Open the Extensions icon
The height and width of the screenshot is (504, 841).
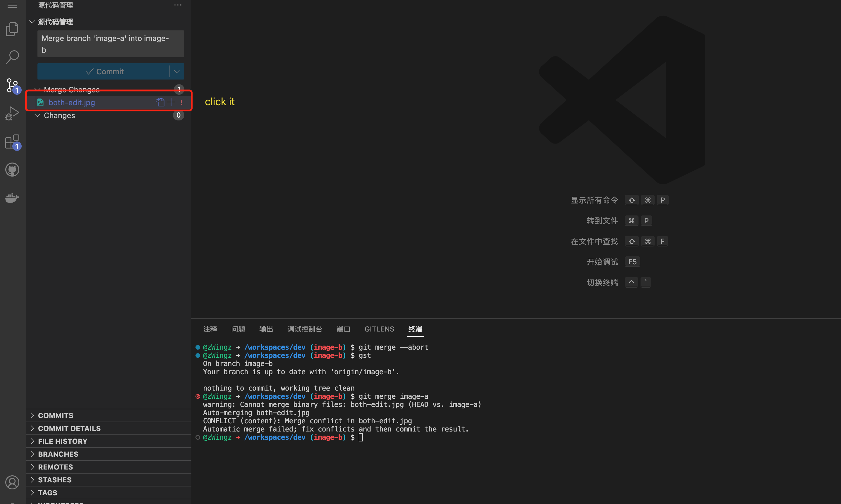tap(13, 142)
